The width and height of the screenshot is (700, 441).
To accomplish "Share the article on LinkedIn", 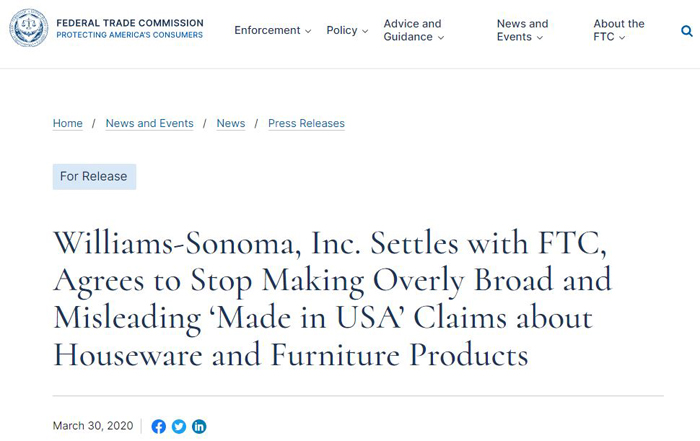I will point(199,426).
